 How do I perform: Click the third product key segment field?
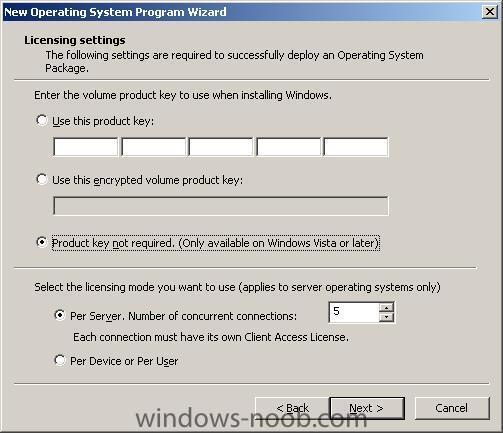tap(221, 147)
